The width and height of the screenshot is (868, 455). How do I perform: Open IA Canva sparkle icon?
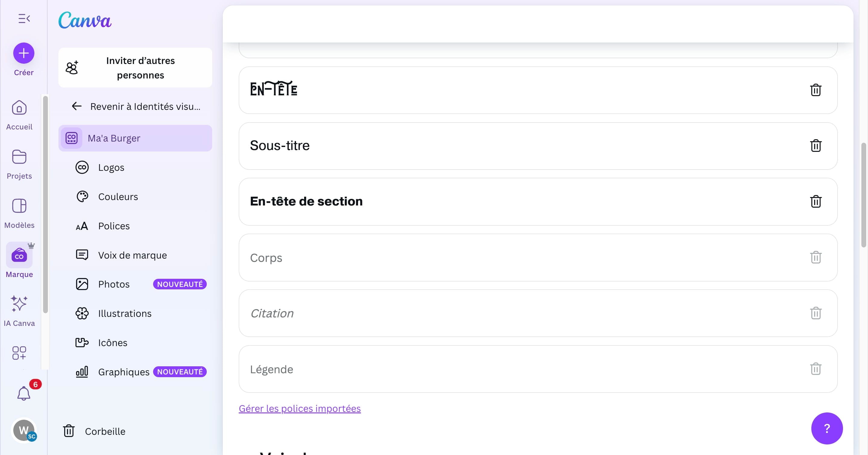pos(19,304)
